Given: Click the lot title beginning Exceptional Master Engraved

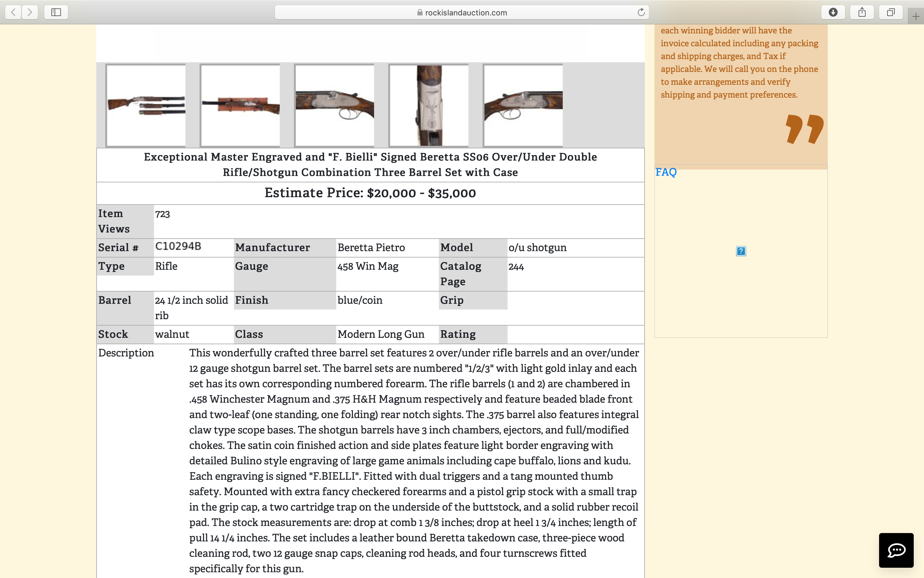Looking at the screenshot, I should [370, 165].
